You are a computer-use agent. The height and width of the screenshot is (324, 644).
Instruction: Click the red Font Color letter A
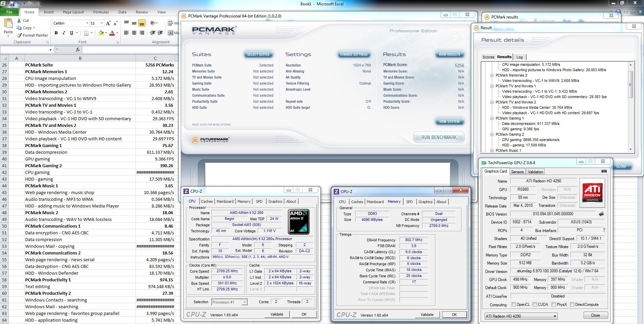point(112,33)
